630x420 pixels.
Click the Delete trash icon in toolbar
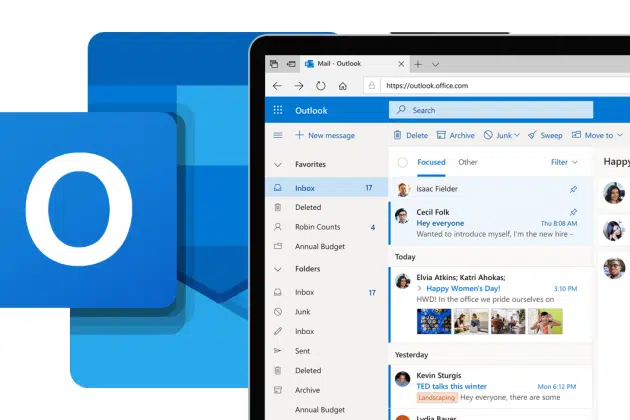click(398, 135)
